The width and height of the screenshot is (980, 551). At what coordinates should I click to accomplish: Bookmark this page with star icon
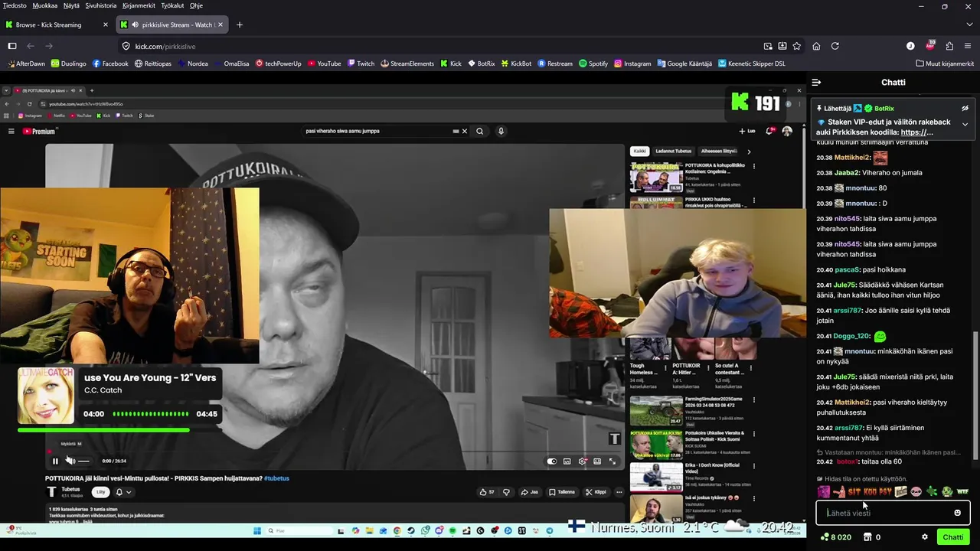pyautogui.click(x=796, y=46)
